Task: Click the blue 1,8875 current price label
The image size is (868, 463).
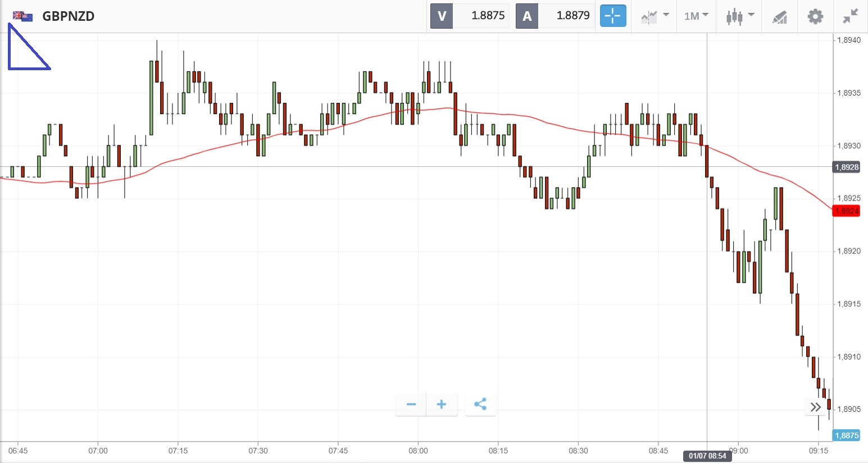Action: [x=846, y=435]
